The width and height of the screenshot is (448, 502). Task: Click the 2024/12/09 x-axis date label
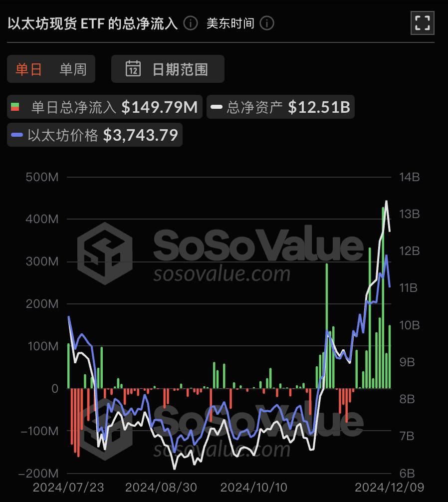[390, 488]
